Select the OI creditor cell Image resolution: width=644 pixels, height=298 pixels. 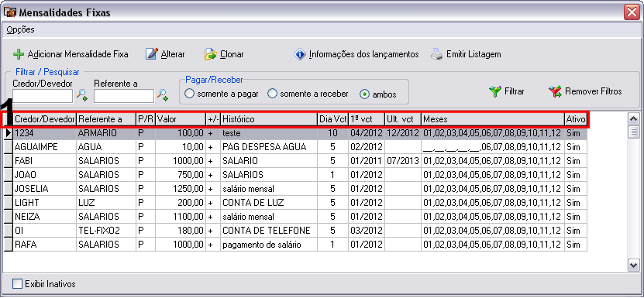(x=45, y=231)
